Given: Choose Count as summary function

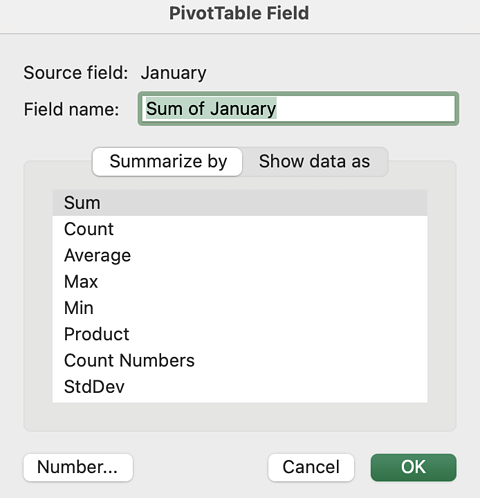Looking at the screenshot, I should point(240,229).
